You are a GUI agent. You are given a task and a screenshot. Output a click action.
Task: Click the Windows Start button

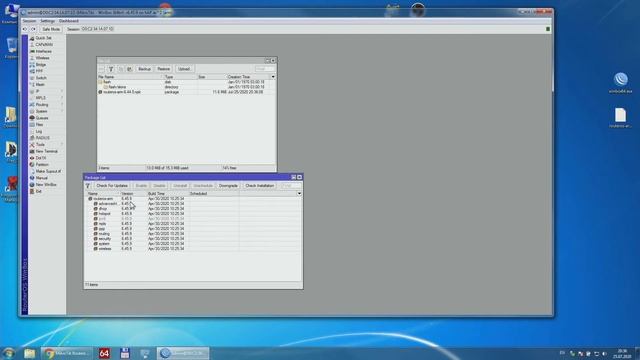[9, 353]
